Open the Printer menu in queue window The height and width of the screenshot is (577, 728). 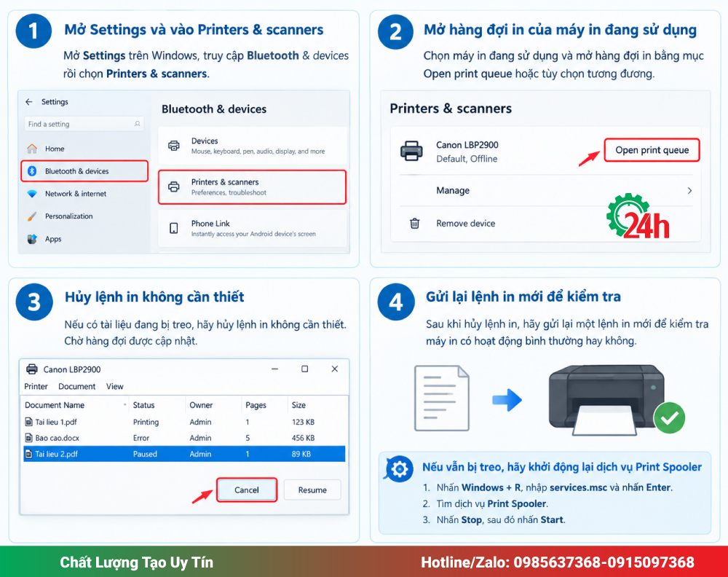(36, 387)
